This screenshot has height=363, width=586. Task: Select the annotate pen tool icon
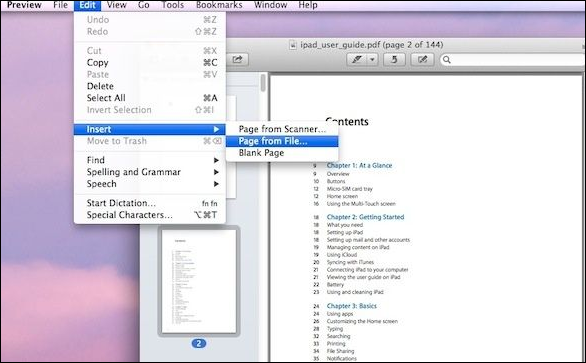(357, 59)
